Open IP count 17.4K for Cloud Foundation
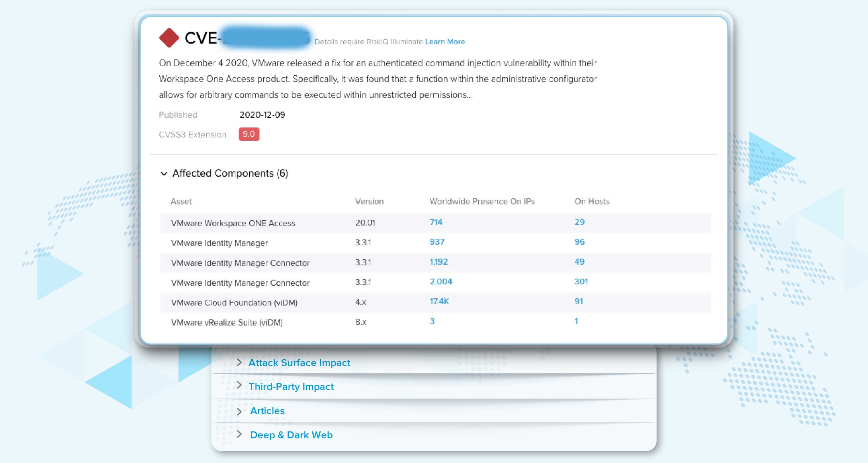Screen dimensions: 868x463 click(439, 301)
